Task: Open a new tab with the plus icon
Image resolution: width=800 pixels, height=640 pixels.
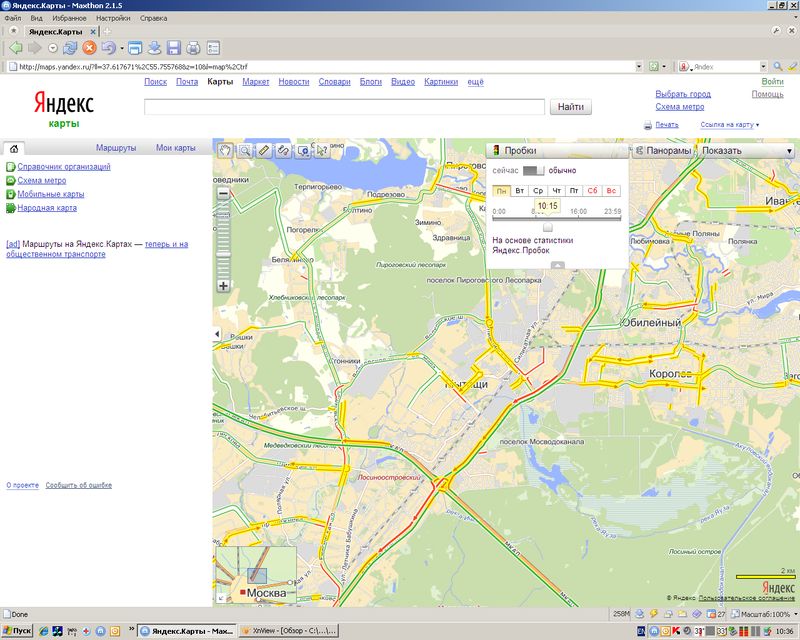Action: [107, 31]
